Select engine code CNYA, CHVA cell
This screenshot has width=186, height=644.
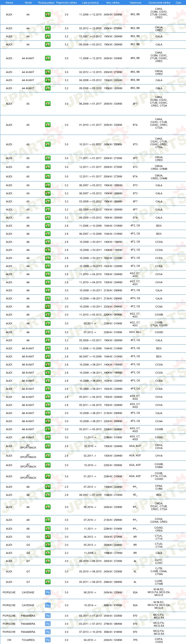click(x=159, y=447)
